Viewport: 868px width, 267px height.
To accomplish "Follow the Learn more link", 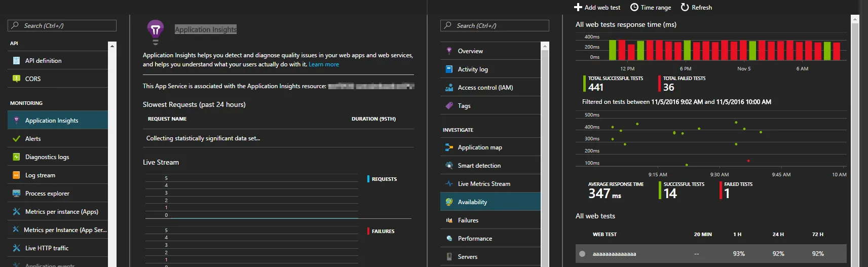I will (324, 64).
